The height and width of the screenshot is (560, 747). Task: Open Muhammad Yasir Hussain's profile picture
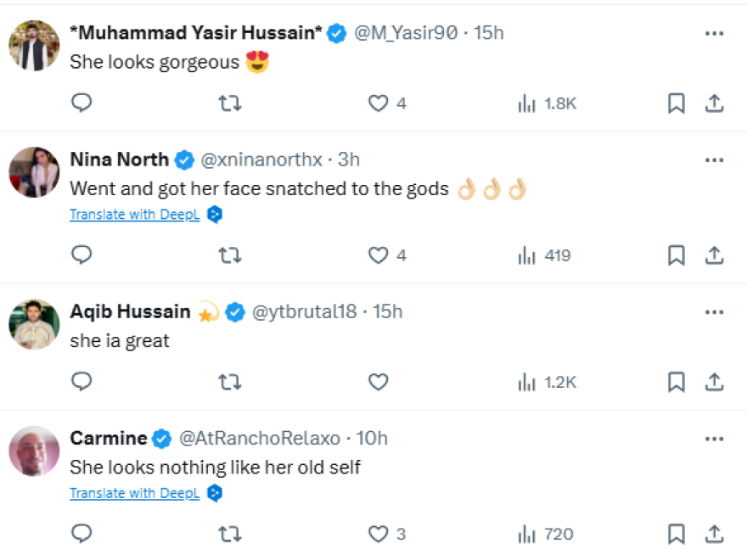coord(34,46)
